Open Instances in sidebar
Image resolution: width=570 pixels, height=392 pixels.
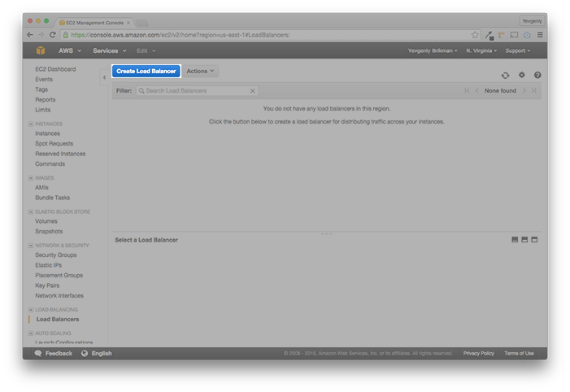[47, 133]
